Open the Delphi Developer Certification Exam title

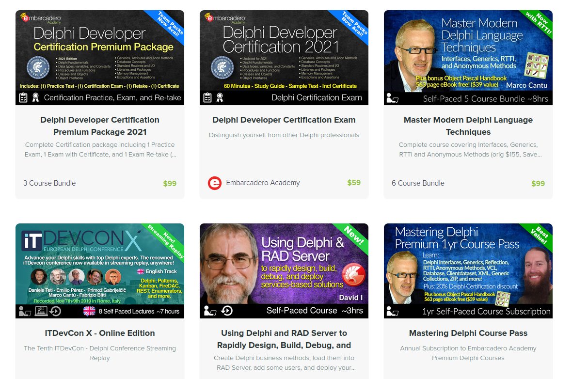point(284,120)
